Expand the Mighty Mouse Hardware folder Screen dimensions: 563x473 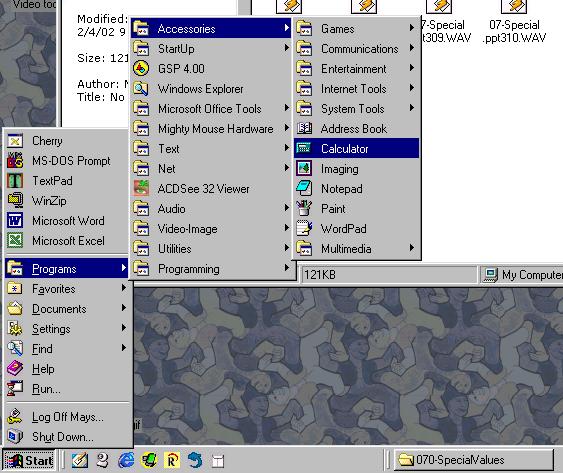pos(211,128)
